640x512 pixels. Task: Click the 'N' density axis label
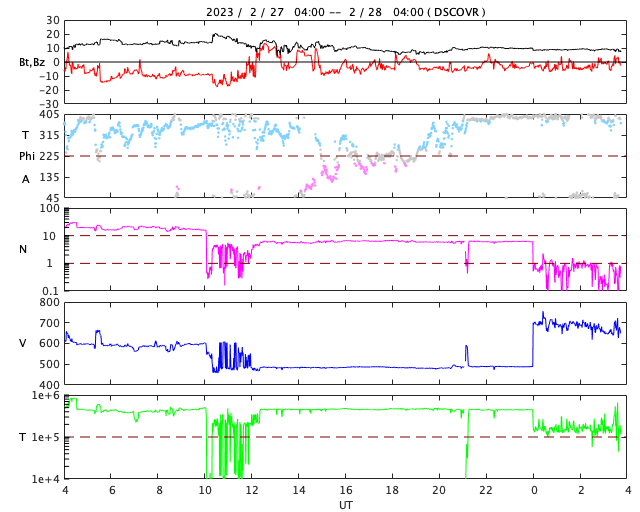(x=23, y=249)
